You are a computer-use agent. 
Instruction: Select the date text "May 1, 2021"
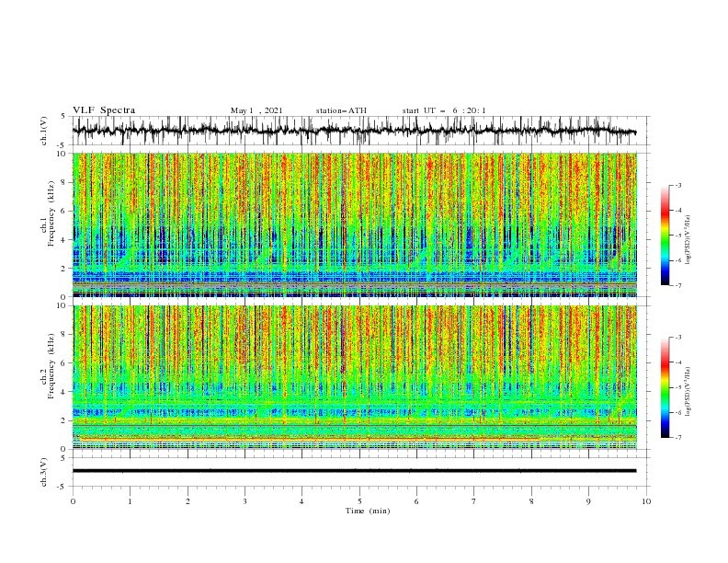click(256, 110)
